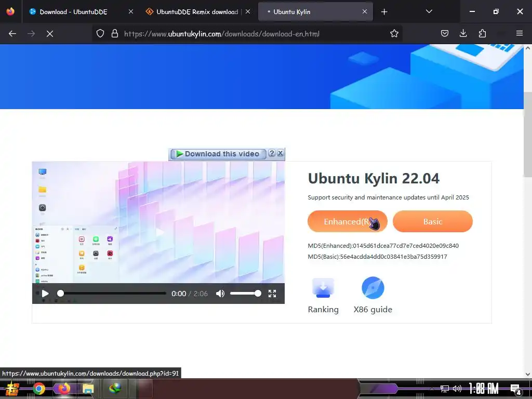Click the Ubuntu Kylin 22.04 heading
Screen dimensions: 532x399
click(374, 179)
